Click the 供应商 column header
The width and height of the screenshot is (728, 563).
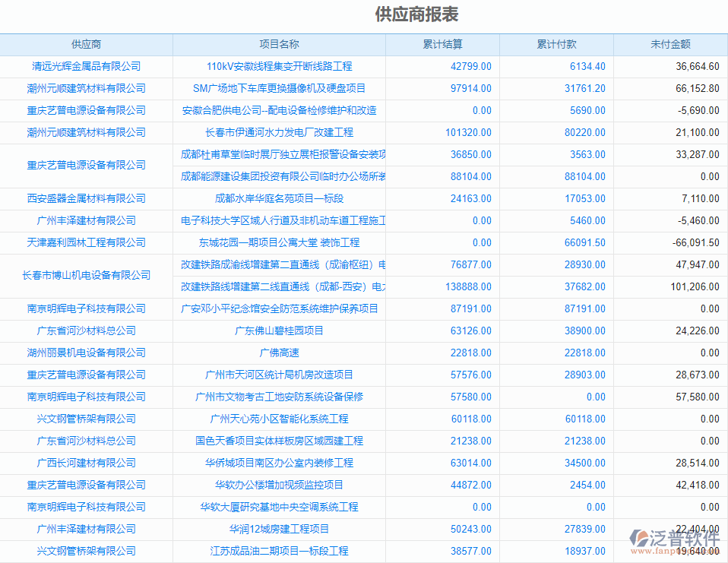coord(86,44)
